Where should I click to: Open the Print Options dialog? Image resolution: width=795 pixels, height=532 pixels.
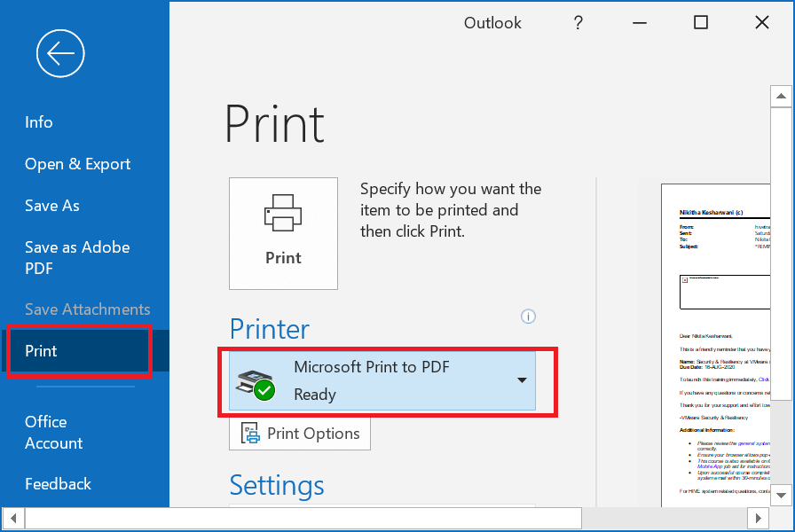click(300, 434)
